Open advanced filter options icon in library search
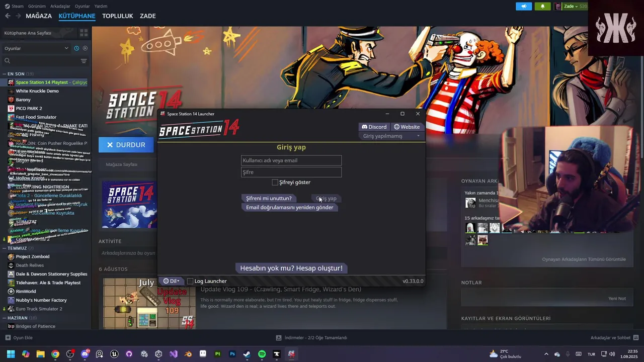 click(84, 61)
